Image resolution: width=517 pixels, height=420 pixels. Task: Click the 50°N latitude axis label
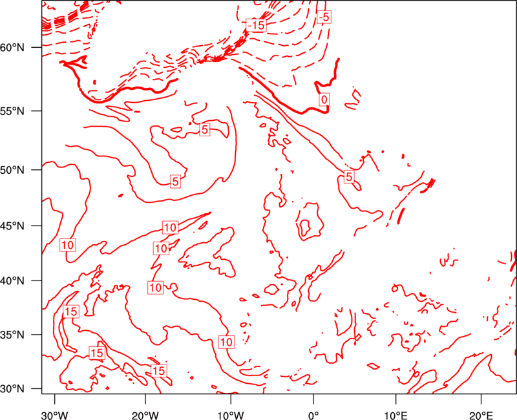[12, 170]
